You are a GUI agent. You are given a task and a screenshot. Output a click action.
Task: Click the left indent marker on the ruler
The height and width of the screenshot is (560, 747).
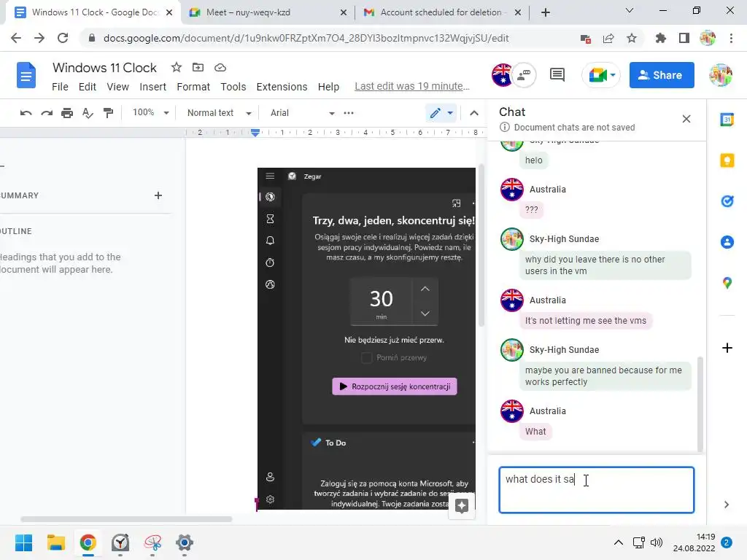click(255, 134)
